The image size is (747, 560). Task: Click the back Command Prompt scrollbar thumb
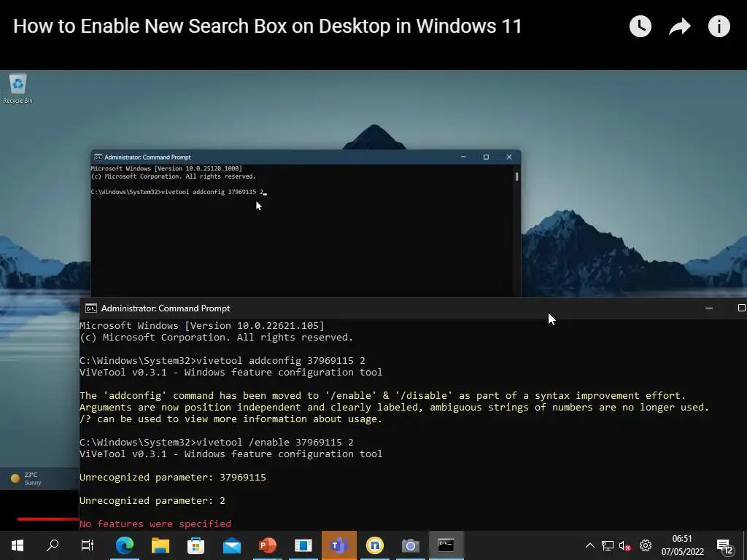[x=517, y=176]
